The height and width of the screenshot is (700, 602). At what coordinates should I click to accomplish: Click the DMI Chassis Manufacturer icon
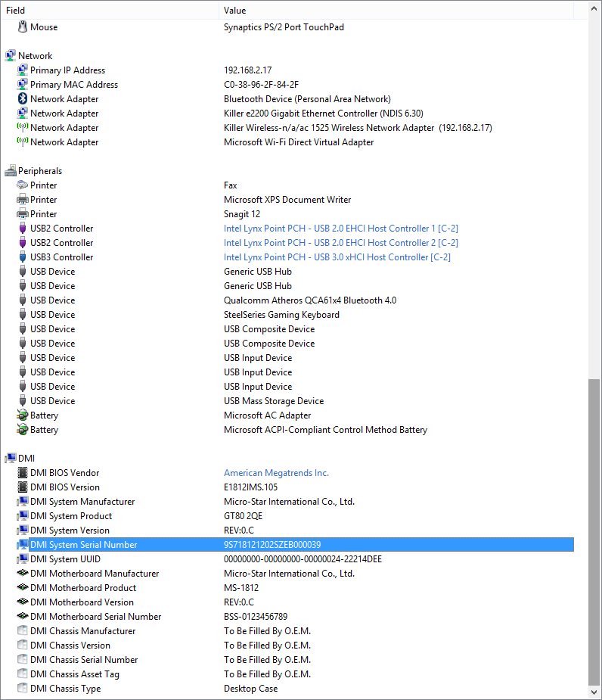tap(23, 630)
